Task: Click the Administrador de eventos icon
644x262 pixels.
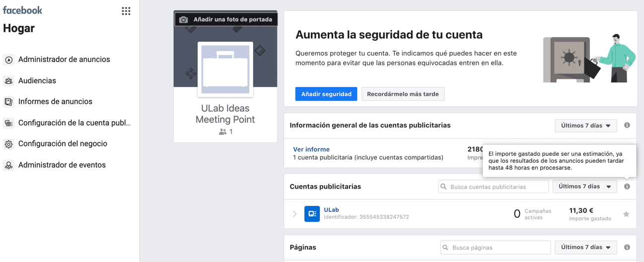Action: [8, 165]
